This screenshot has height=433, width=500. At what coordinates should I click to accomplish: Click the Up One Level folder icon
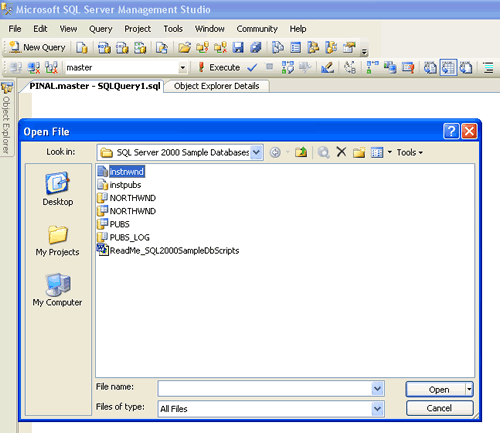pos(301,152)
